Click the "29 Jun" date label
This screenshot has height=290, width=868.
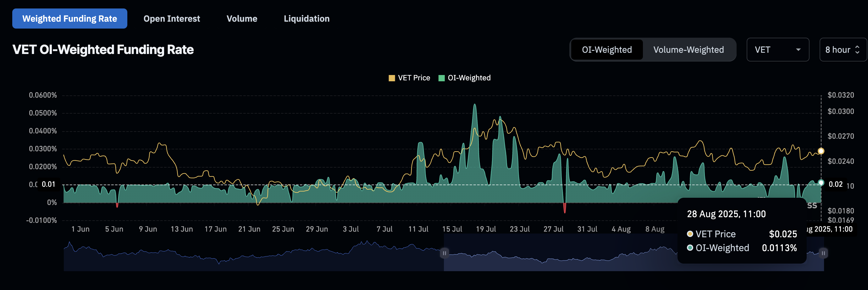(x=317, y=229)
